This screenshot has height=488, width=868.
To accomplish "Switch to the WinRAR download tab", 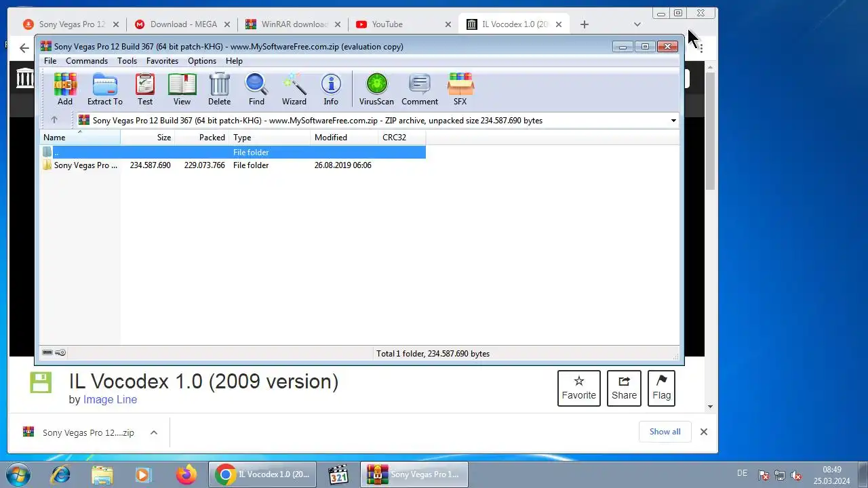I will (292, 24).
